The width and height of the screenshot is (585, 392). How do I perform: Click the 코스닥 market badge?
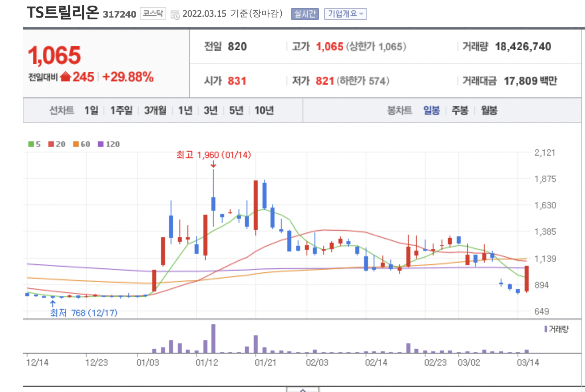(153, 14)
